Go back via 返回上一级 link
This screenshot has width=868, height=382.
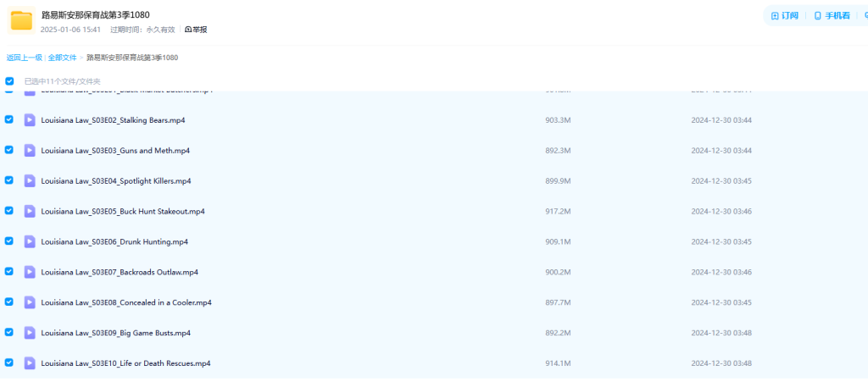point(25,58)
